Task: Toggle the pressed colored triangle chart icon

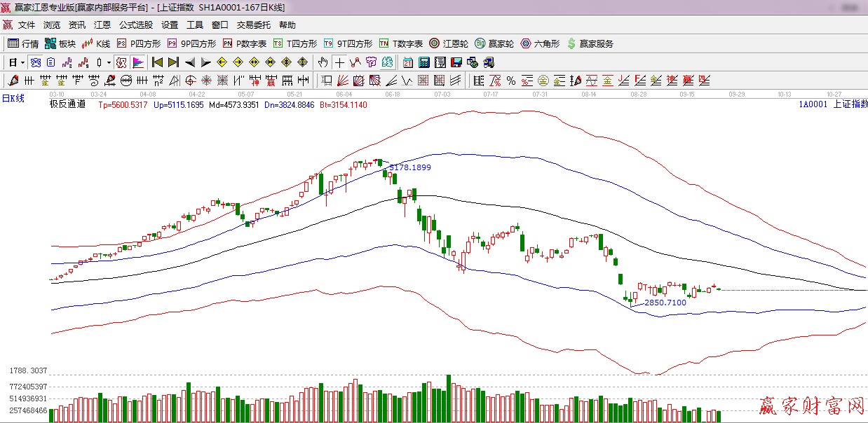Action: coord(137,62)
